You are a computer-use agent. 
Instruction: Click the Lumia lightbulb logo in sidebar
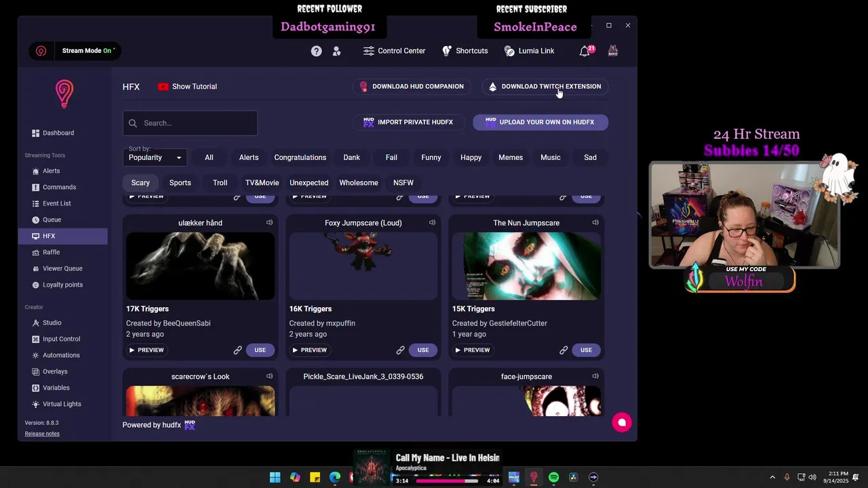[x=64, y=94]
